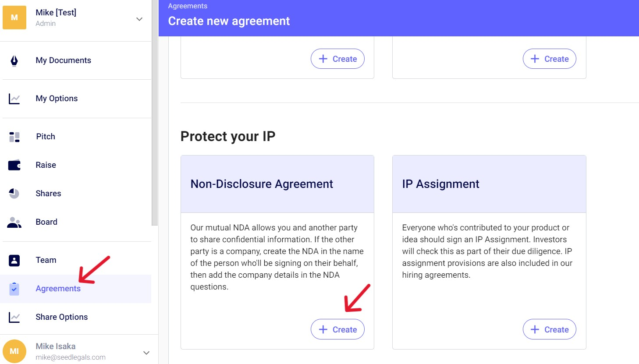The height and width of the screenshot is (364, 639).
Task: Click the Share Options chart icon
Action: pos(14,317)
